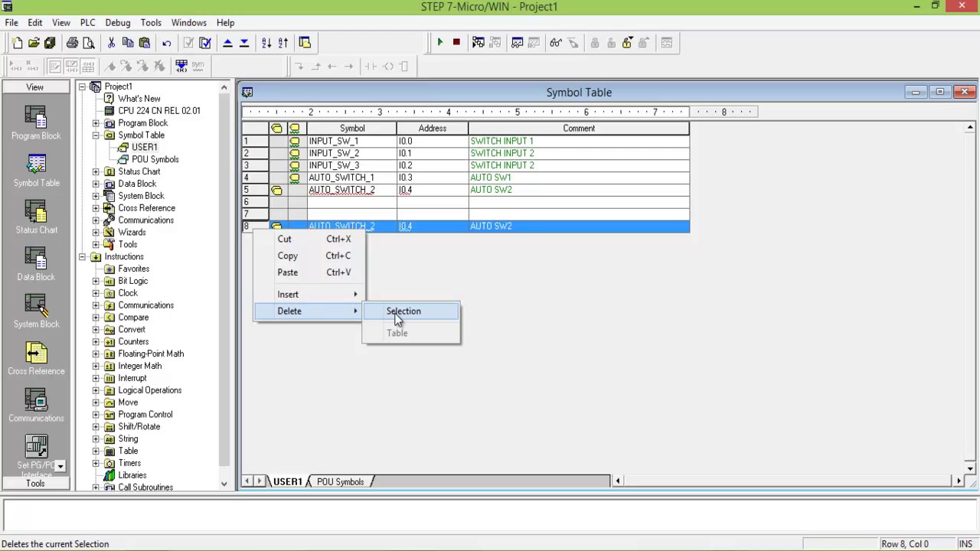The height and width of the screenshot is (551, 980).
Task: Expand the Status Chart tree node
Action: [96, 171]
